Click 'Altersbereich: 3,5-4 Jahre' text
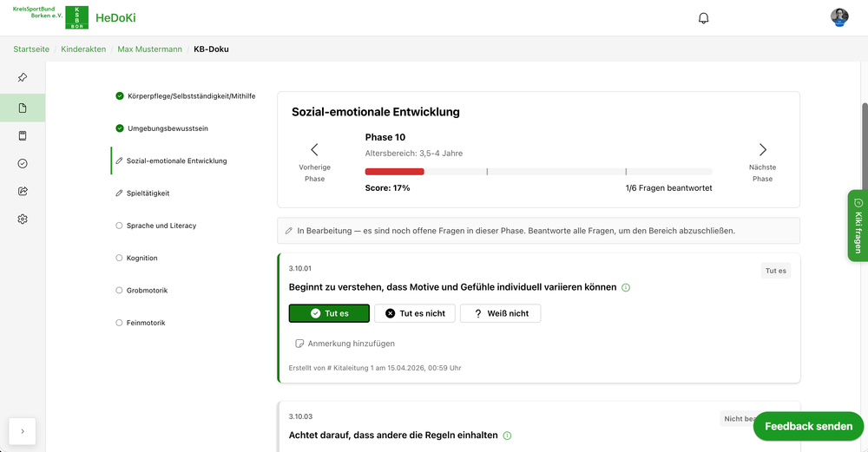This screenshot has height=452, width=868. pyautogui.click(x=414, y=154)
